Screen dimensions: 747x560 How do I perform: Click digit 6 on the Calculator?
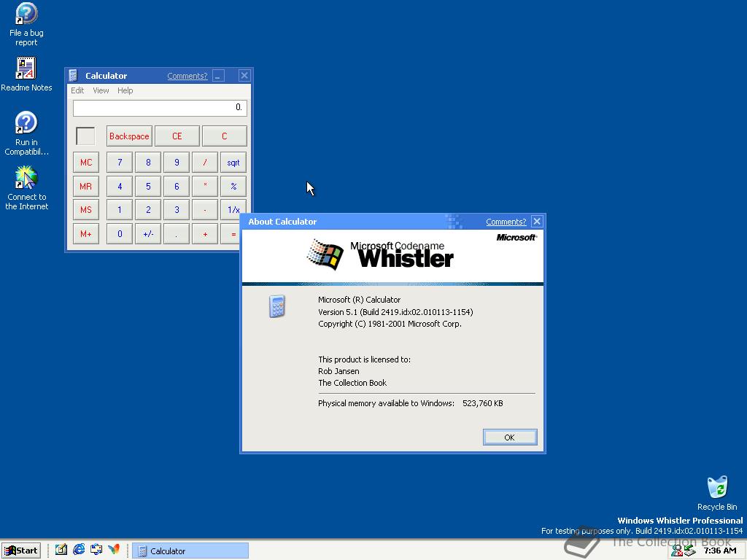(177, 186)
